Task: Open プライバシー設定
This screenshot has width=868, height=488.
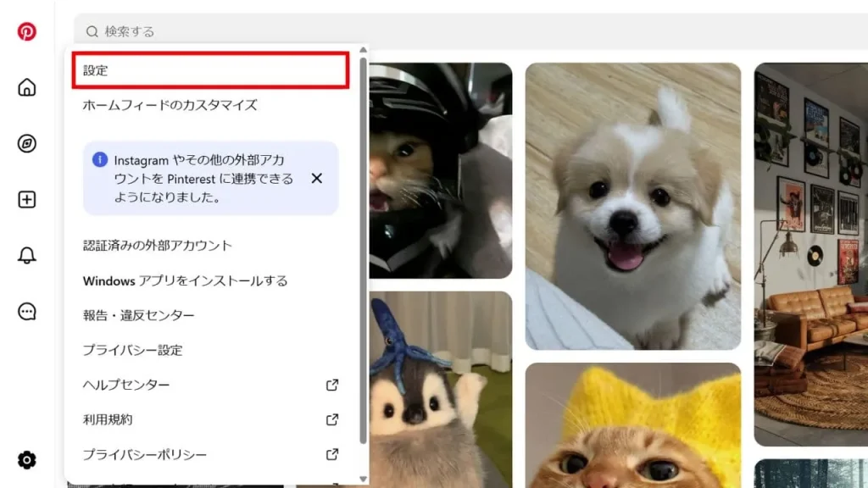Action: [x=132, y=350]
